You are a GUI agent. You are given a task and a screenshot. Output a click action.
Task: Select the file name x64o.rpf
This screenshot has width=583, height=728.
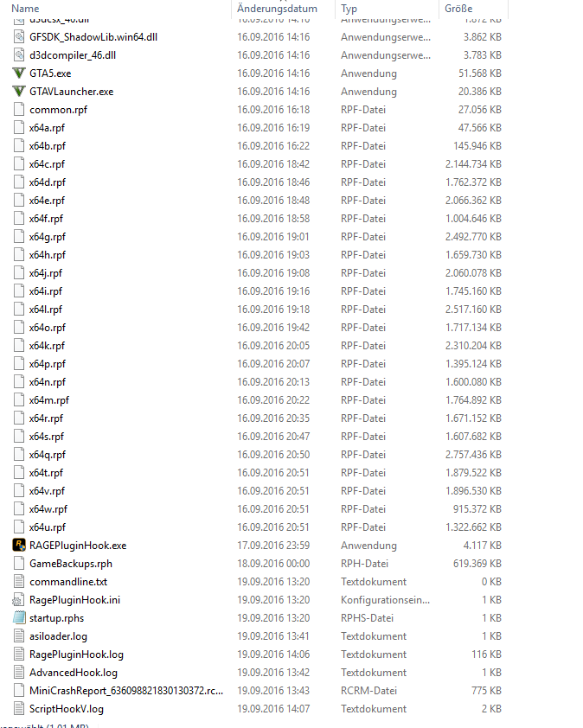point(48,328)
